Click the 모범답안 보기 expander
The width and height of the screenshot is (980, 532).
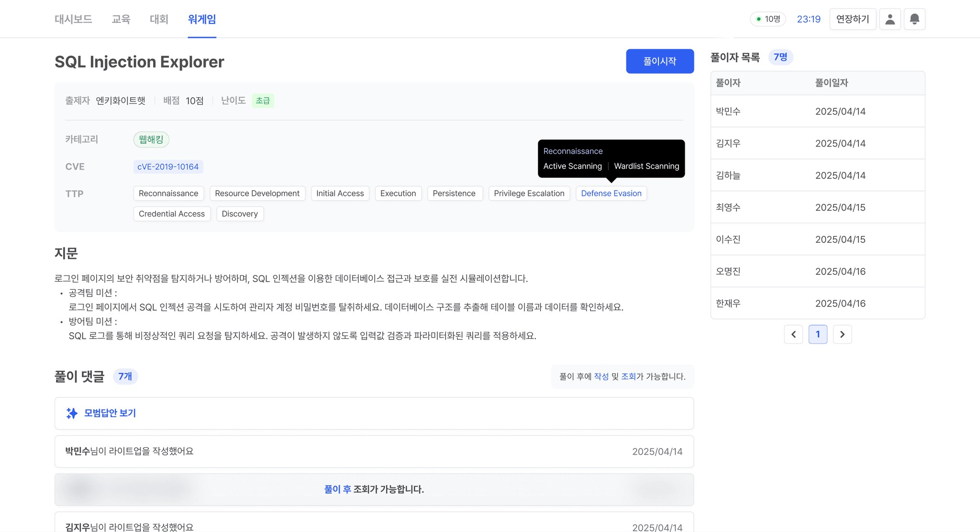tap(109, 413)
